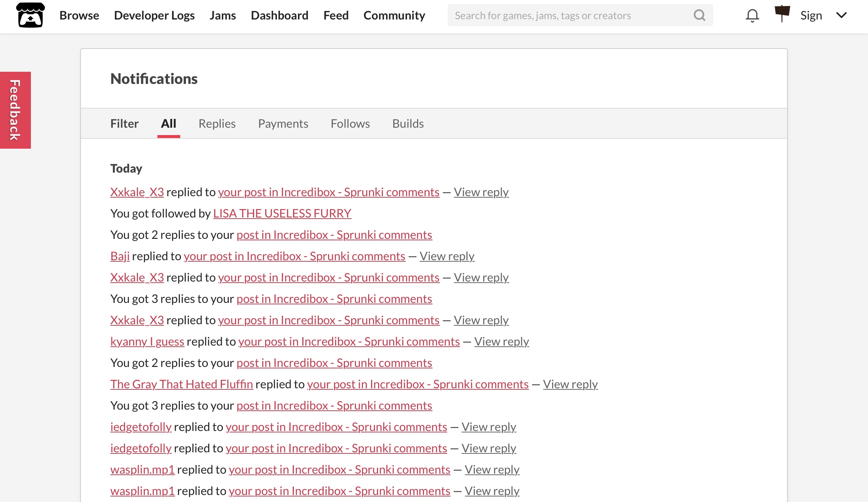Open the Feed page
Screen dimensions: 868x502
click(336, 15)
